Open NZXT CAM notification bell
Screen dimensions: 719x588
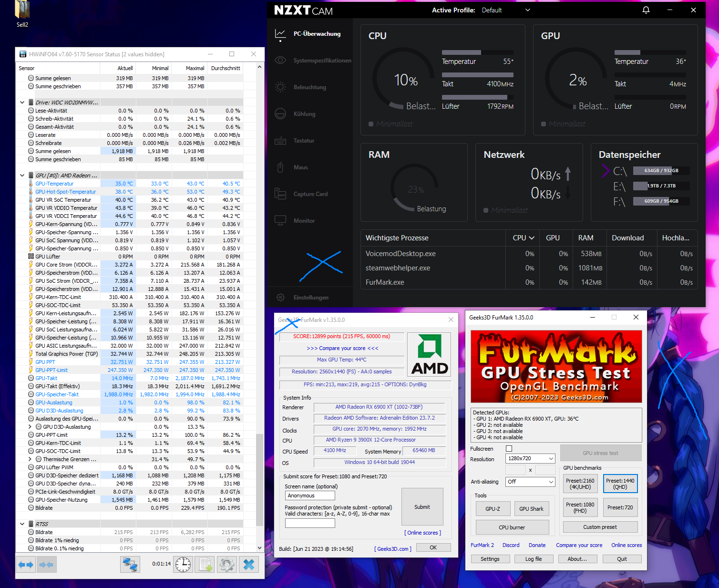(646, 10)
